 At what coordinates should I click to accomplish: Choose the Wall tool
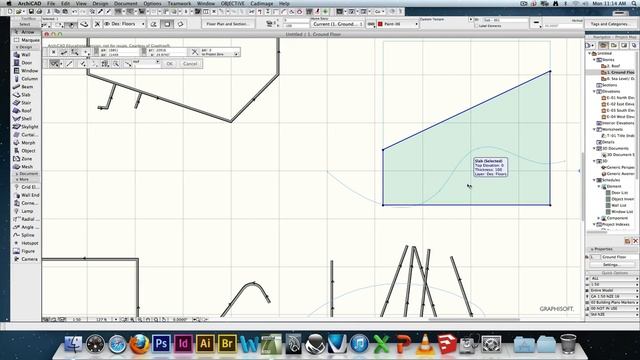[x=26, y=55]
